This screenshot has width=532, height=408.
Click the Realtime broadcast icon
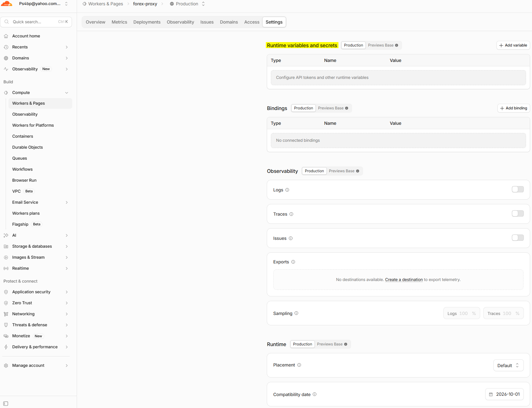[6, 268]
